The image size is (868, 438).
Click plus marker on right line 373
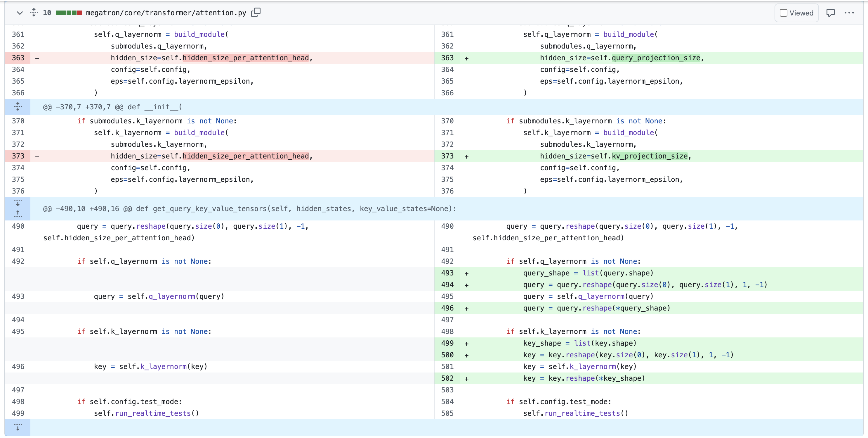pos(466,156)
